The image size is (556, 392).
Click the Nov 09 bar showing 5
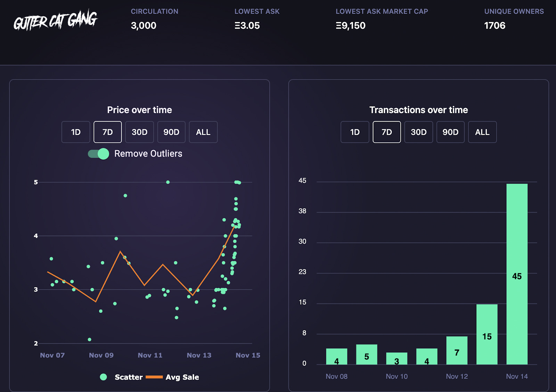(x=367, y=355)
